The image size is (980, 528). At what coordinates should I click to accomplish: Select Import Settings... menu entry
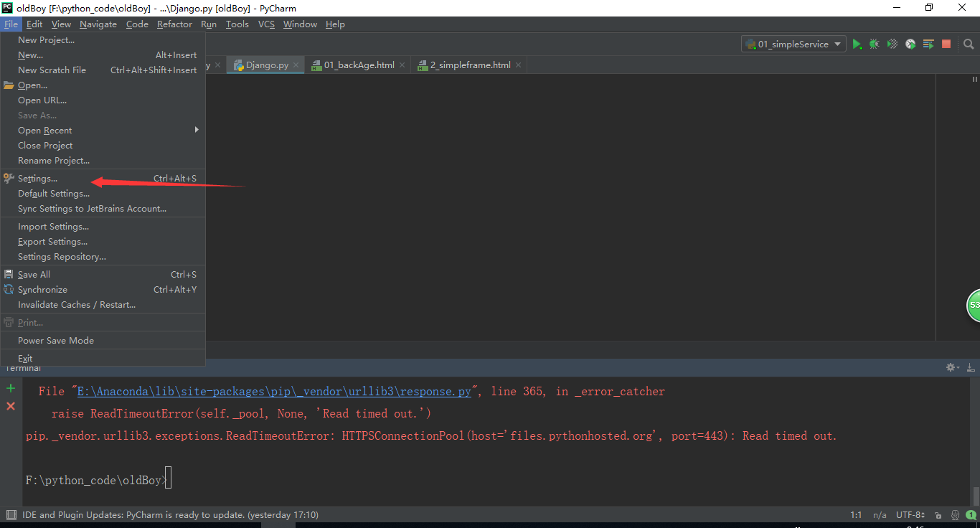click(x=103, y=227)
